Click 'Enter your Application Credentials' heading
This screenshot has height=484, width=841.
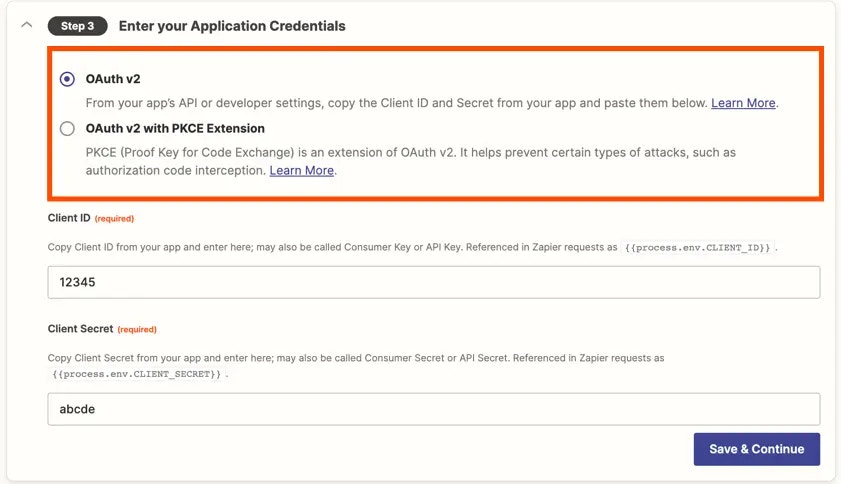pyautogui.click(x=232, y=26)
